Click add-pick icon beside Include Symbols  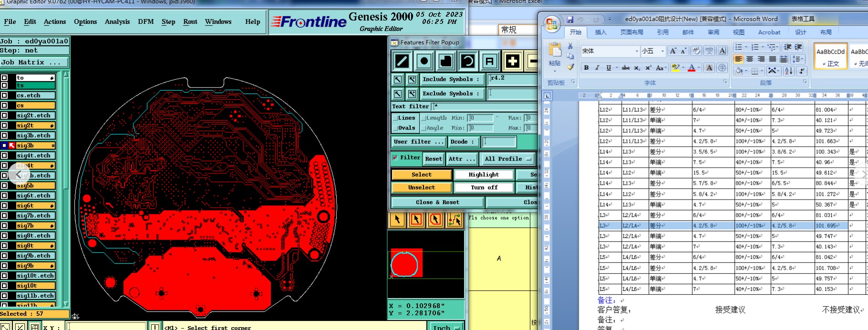pos(412,79)
